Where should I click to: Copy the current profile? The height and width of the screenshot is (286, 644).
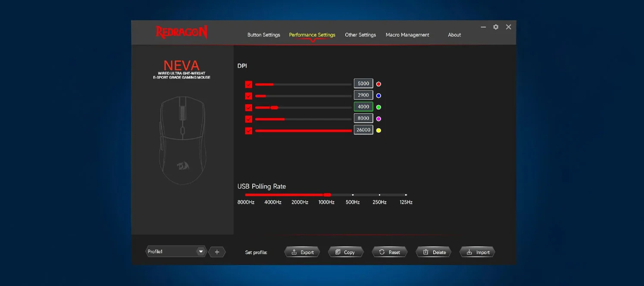[346, 252]
